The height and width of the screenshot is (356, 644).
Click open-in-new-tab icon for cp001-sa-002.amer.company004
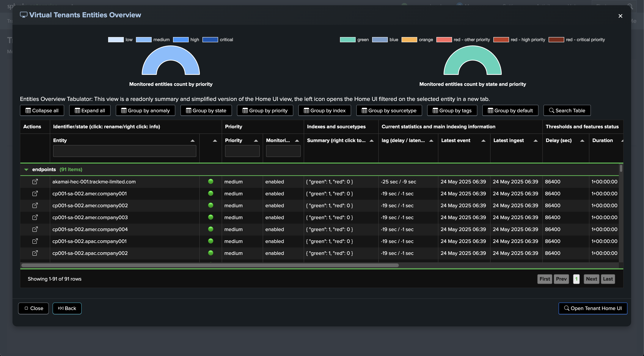(35, 229)
